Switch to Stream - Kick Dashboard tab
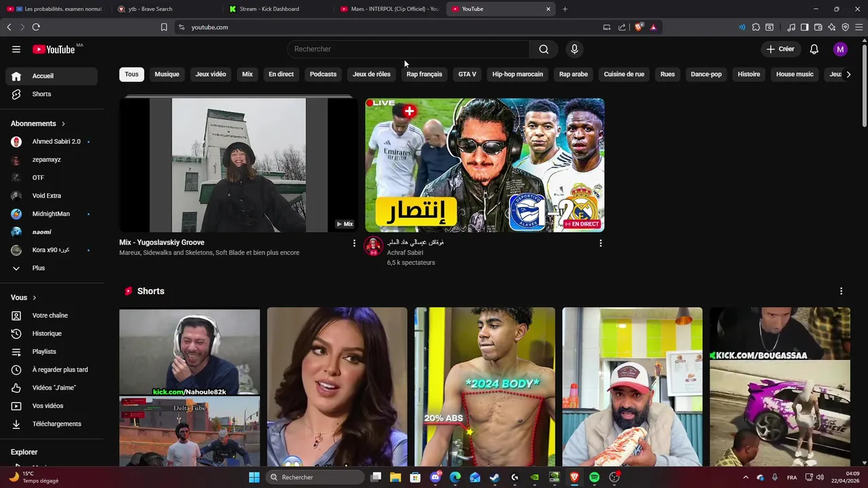Screen dimensions: 868x488 click(x=278, y=9)
